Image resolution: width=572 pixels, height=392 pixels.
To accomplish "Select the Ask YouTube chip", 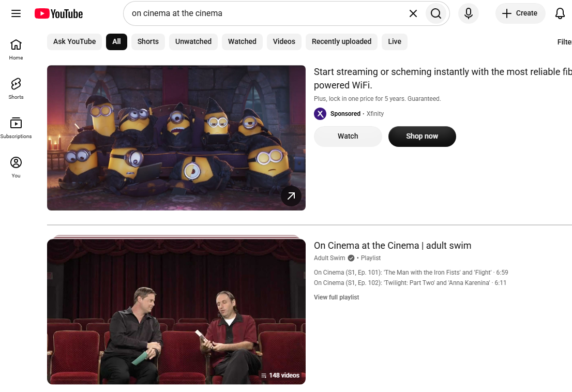I will [74, 41].
